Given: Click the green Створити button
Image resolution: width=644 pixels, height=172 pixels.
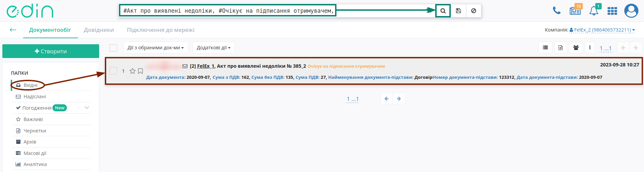Looking at the screenshot, I should 51,51.
